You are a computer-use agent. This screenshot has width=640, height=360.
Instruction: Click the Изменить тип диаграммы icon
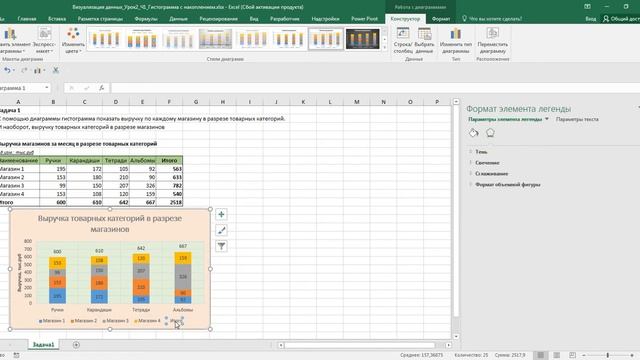point(456,34)
